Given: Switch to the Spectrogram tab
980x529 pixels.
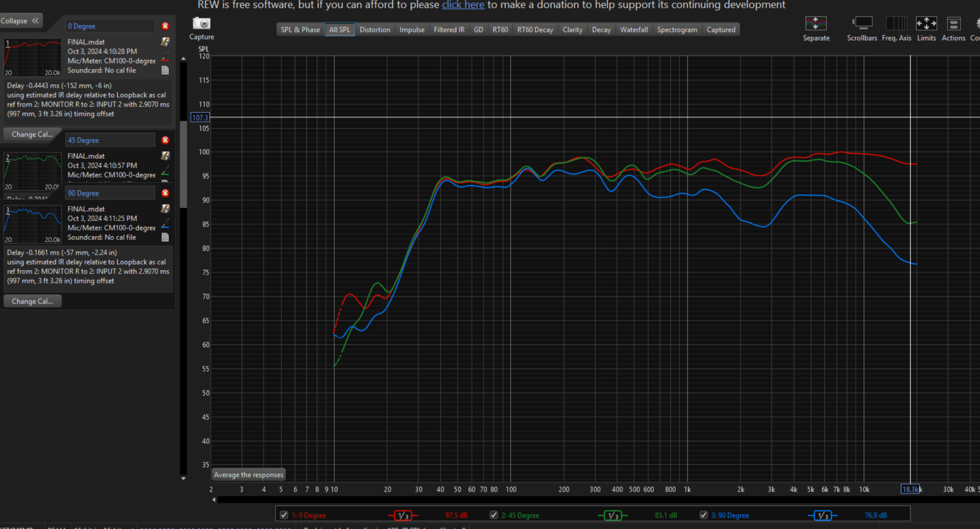Looking at the screenshot, I should click(x=677, y=30).
